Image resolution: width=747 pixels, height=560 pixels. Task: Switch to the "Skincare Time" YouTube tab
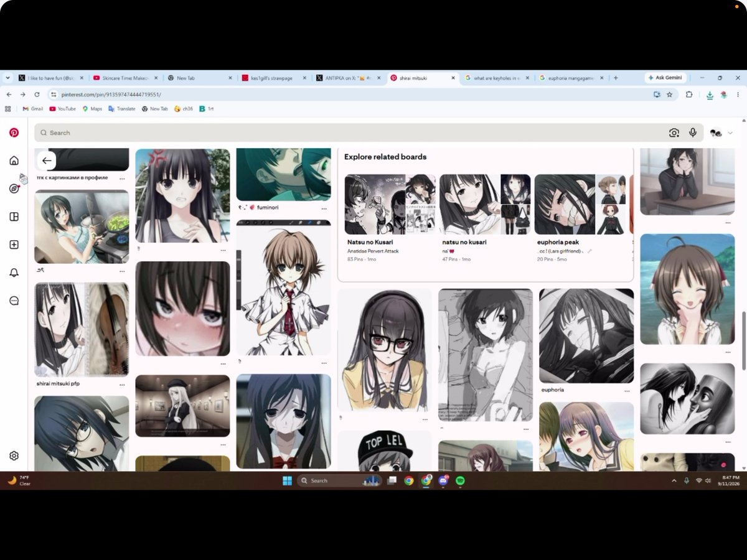coord(125,78)
